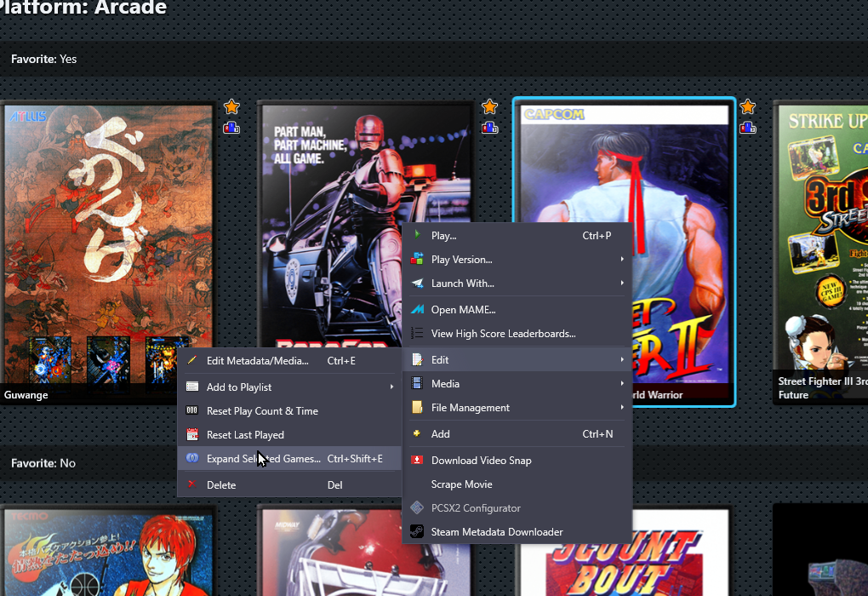
Task: Click the Media film strip icon
Action: [417, 383]
